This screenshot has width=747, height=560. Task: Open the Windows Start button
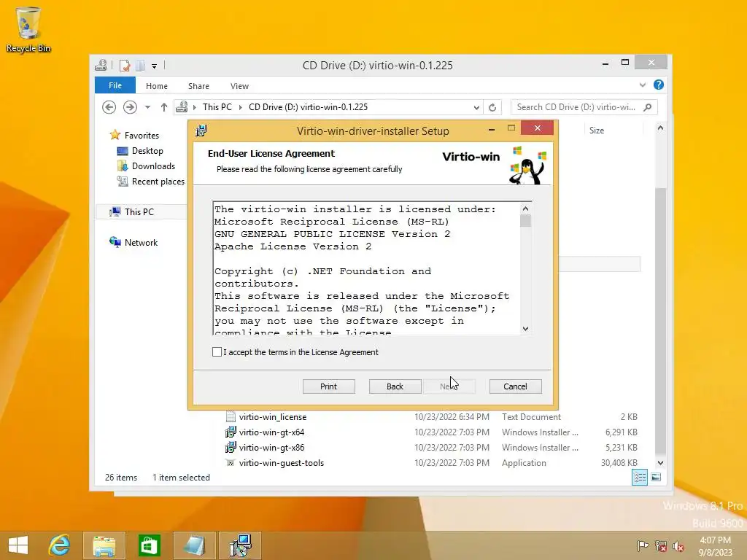tap(18, 545)
